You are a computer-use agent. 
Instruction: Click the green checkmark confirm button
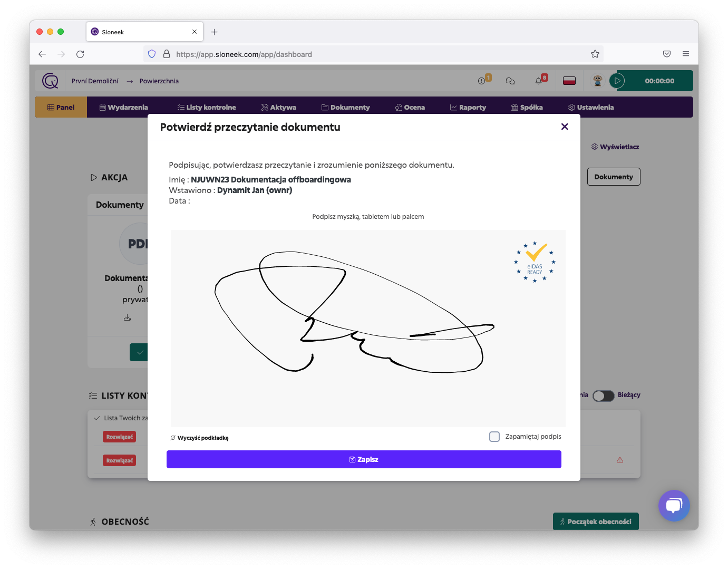[x=139, y=352]
